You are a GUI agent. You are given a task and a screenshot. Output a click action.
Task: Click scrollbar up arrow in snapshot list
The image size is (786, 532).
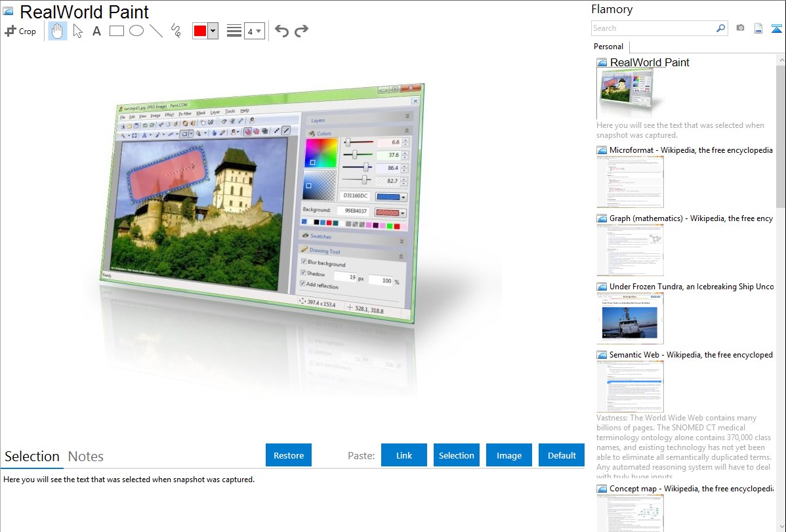point(781,60)
